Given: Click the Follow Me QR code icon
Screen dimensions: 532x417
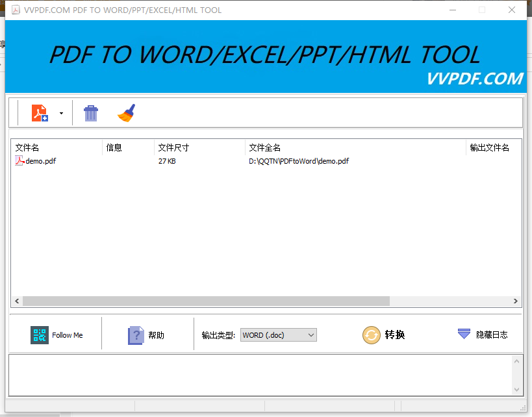Looking at the screenshot, I should (40, 335).
